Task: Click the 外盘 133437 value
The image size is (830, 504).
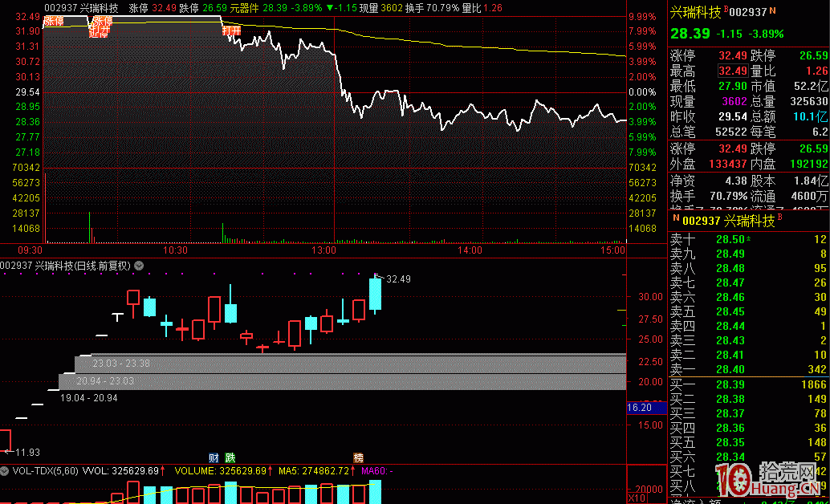Action: [x=726, y=165]
